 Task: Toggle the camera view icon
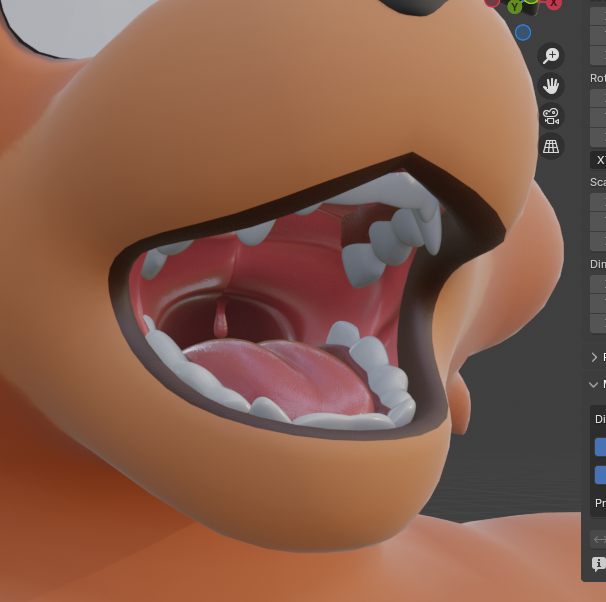coord(551,116)
